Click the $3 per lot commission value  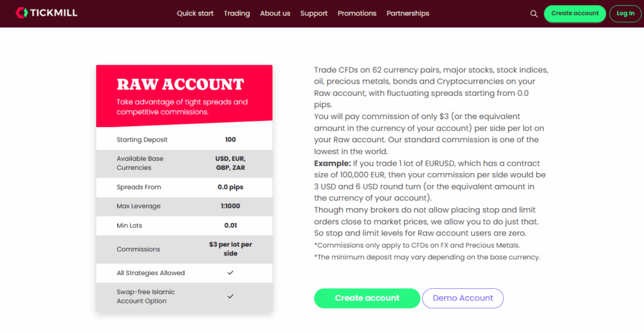(x=230, y=249)
